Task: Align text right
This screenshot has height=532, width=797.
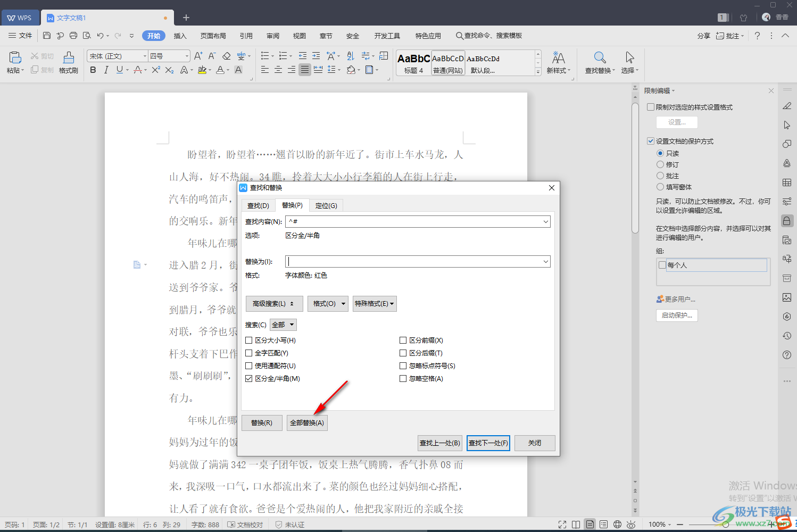Action: tap(292, 70)
